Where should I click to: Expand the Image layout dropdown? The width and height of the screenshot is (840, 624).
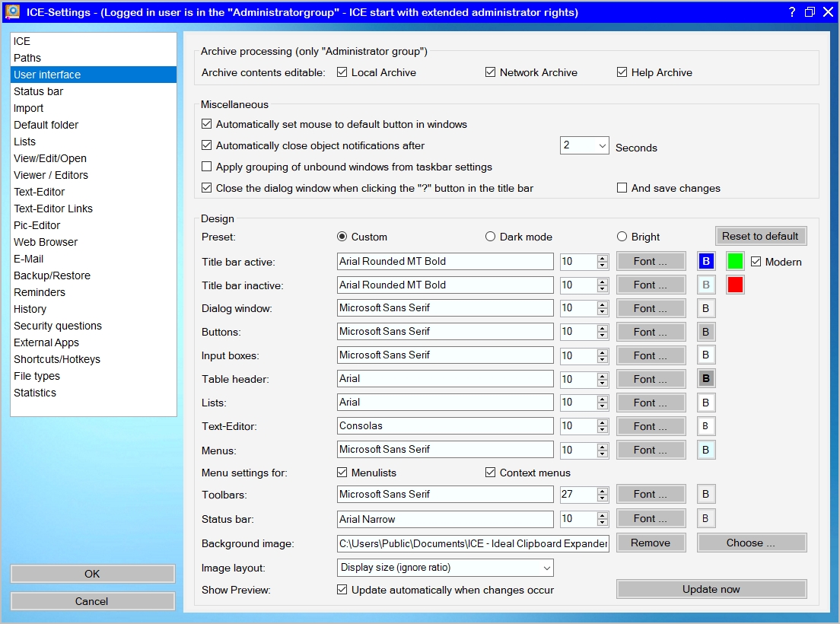(546, 568)
